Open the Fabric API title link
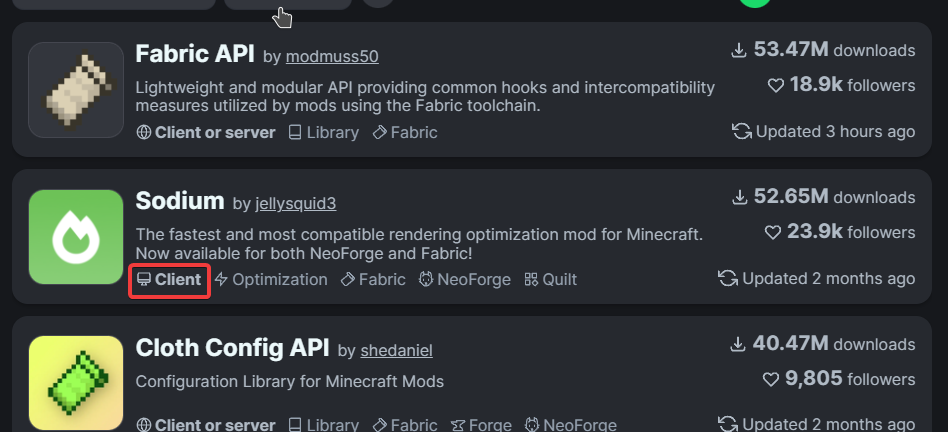Screen dimensions: 948x432 click(x=195, y=53)
